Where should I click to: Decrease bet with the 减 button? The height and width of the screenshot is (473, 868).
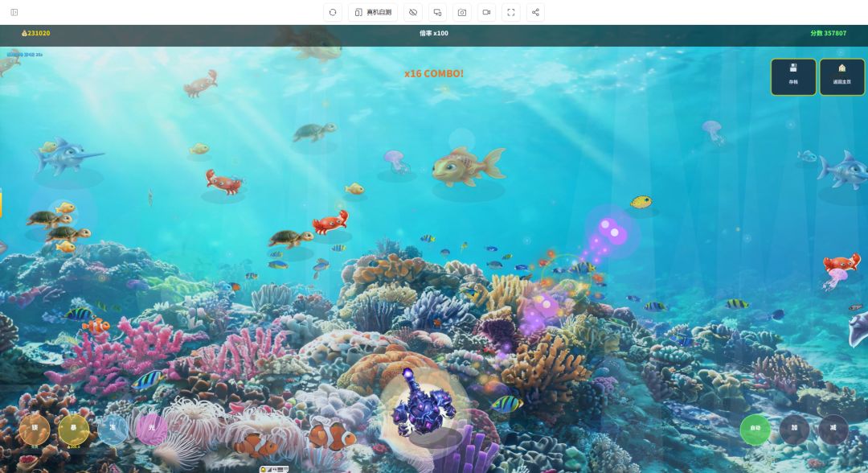[833, 429]
